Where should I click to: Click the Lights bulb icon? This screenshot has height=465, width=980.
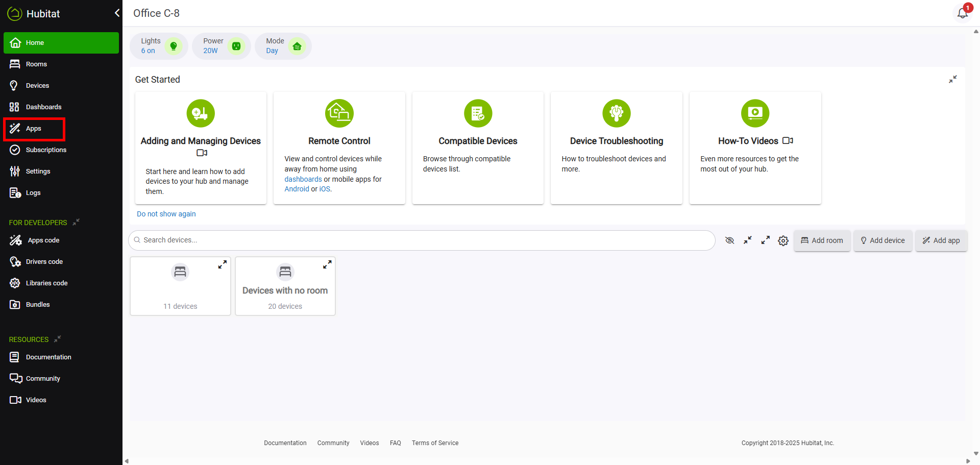[174, 46]
